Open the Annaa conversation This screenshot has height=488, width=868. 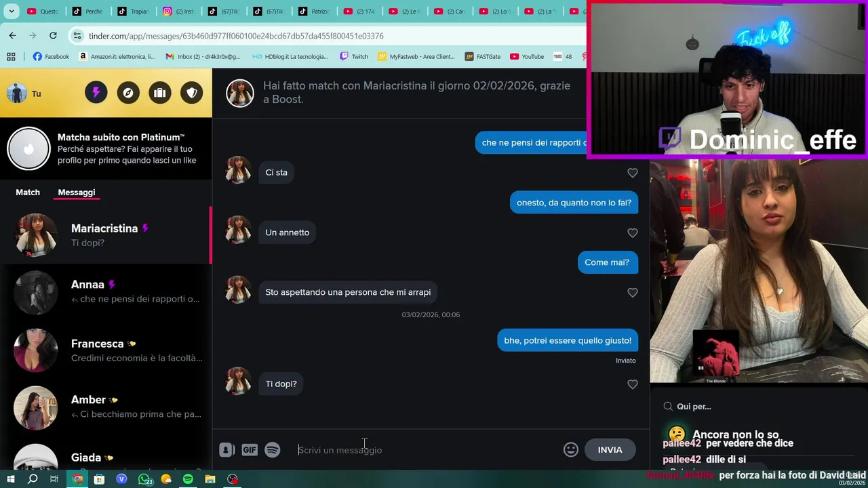(x=106, y=292)
